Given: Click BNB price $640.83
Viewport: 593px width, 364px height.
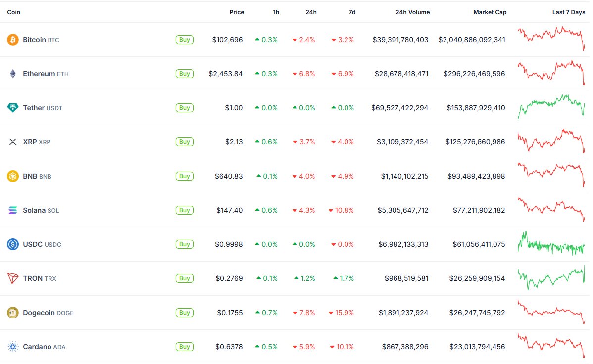Looking at the screenshot, I should pyautogui.click(x=229, y=176).
